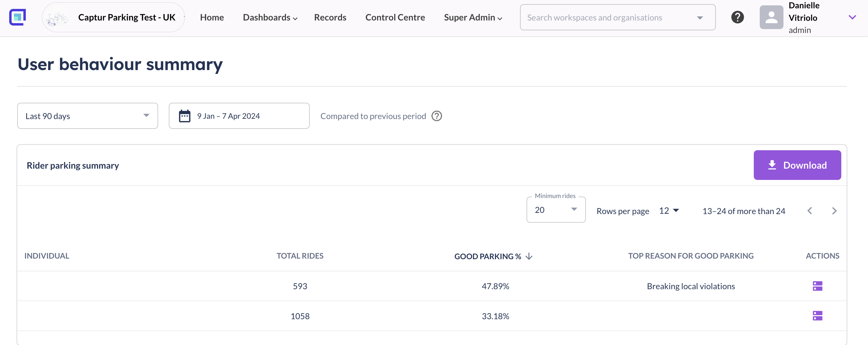Click the 1058 total rides cell
This screenshot has width=868, height=345.
(300, 316)
